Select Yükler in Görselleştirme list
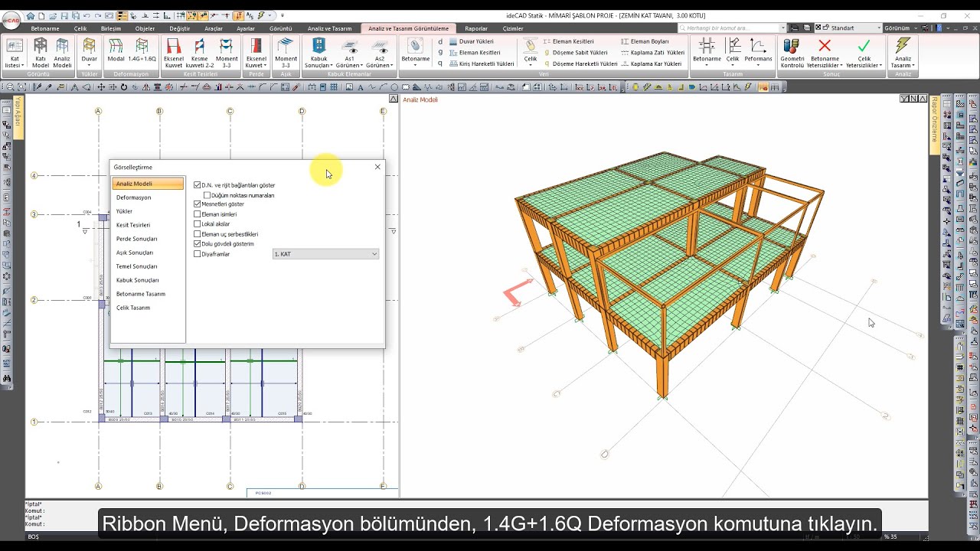The image size is (980, 551). 148,211
